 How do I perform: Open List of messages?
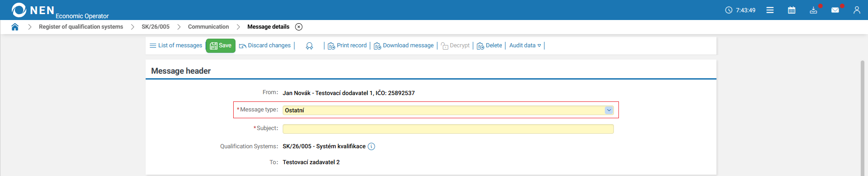tap(176, 45)
